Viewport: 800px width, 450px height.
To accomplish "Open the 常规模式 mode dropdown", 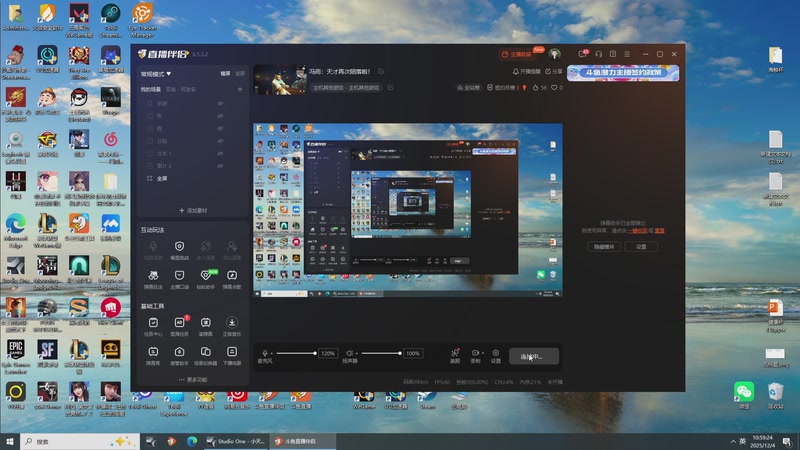I will tap(156, 74).
